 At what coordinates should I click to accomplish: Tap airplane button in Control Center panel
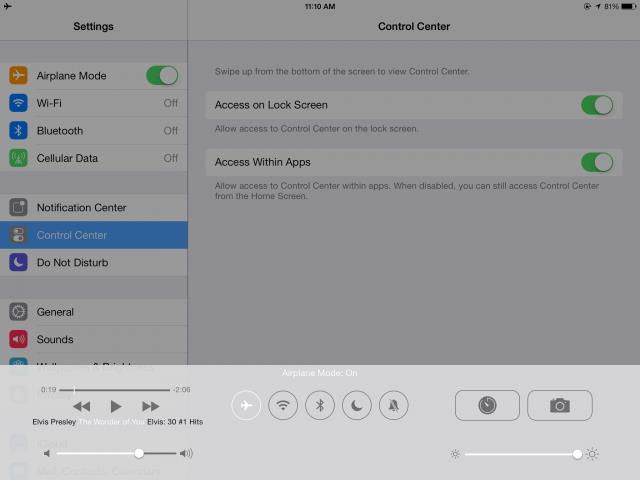(246, 405)
